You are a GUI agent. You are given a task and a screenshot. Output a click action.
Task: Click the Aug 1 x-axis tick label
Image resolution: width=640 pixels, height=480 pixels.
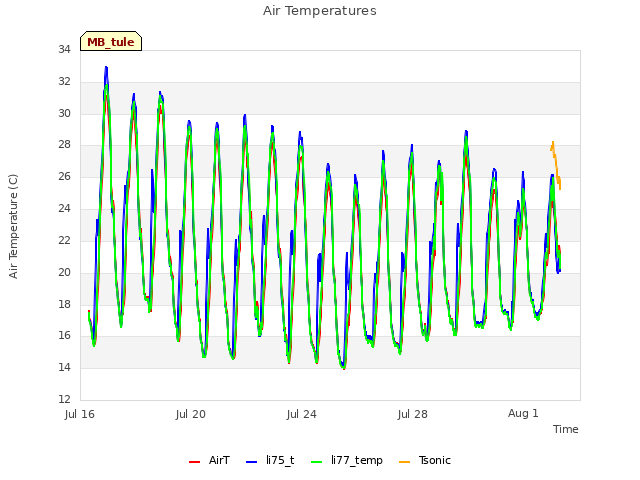point(523,413)
